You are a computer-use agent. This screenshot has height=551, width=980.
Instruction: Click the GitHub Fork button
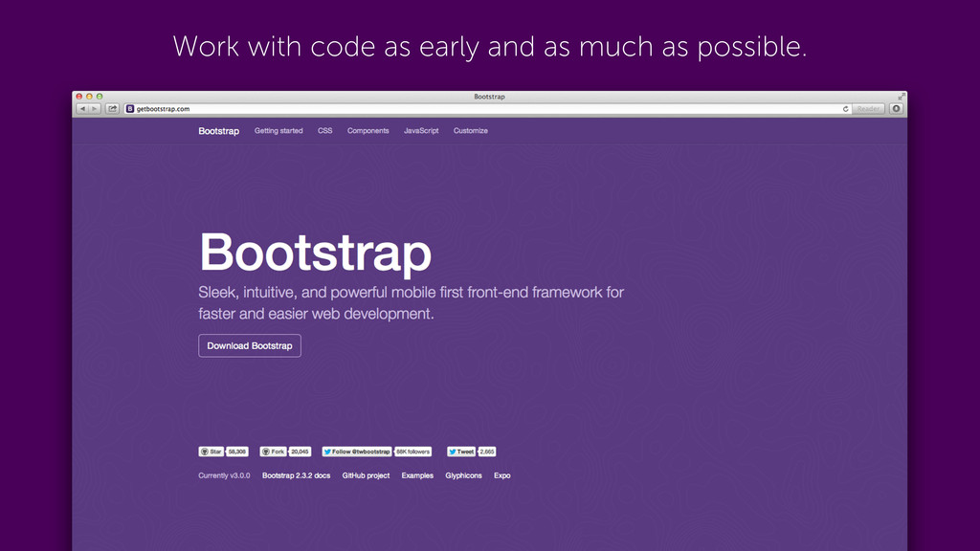pyautogui.click(x=273, y=452)
